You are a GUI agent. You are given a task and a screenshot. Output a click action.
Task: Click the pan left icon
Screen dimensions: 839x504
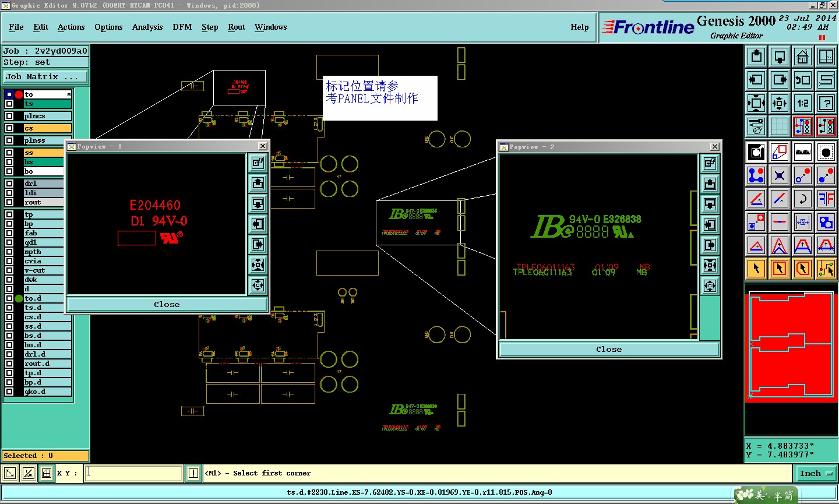(756, 80)
